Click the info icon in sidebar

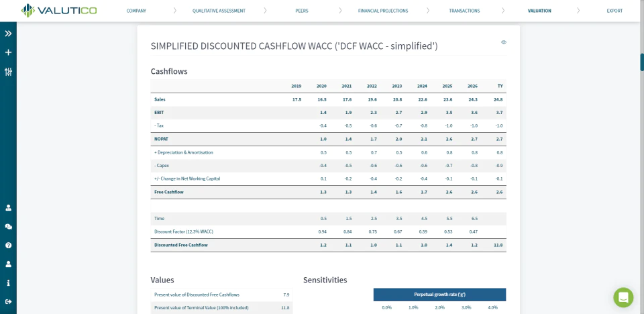pos(8,282)
